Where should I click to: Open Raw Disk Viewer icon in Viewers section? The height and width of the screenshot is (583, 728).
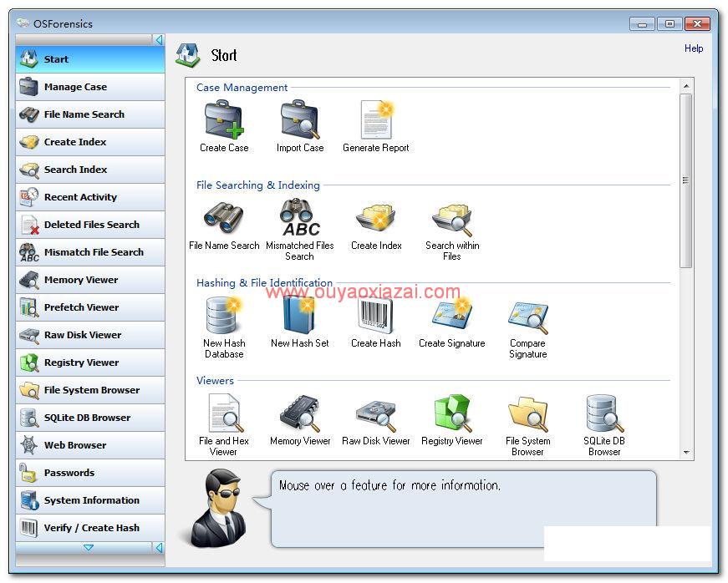376,414
